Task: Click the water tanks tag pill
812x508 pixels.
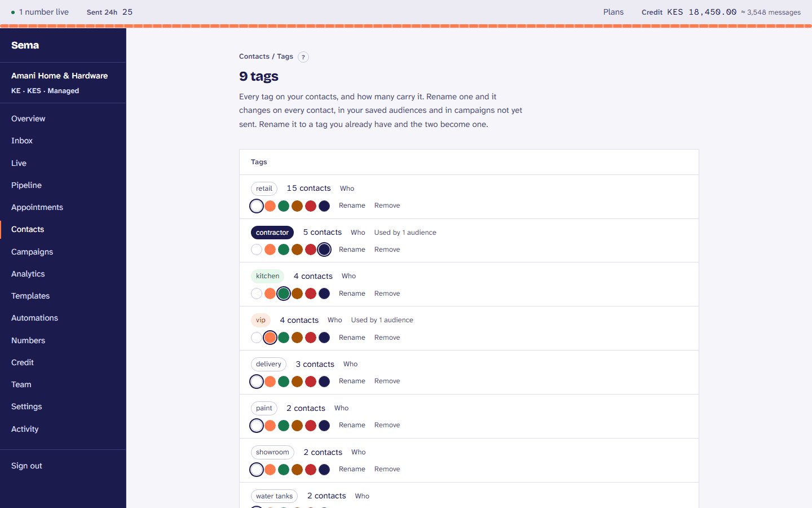Action: tap(274, 496)
